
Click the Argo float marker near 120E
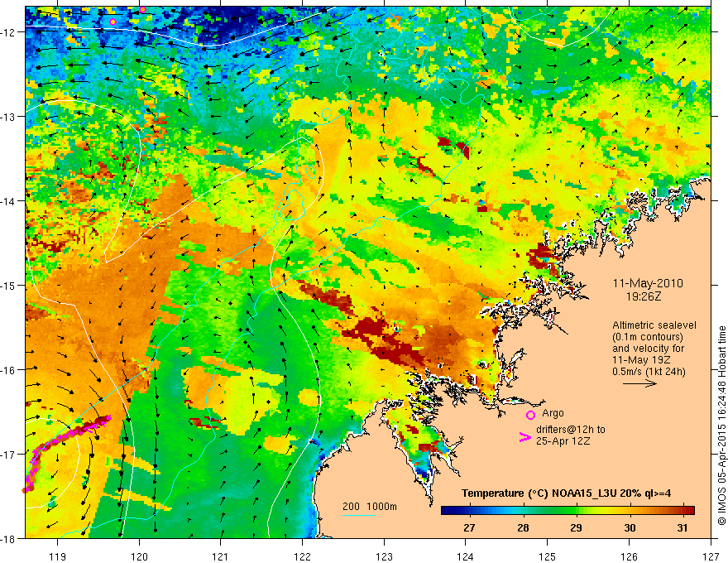(x=142, y=9)
